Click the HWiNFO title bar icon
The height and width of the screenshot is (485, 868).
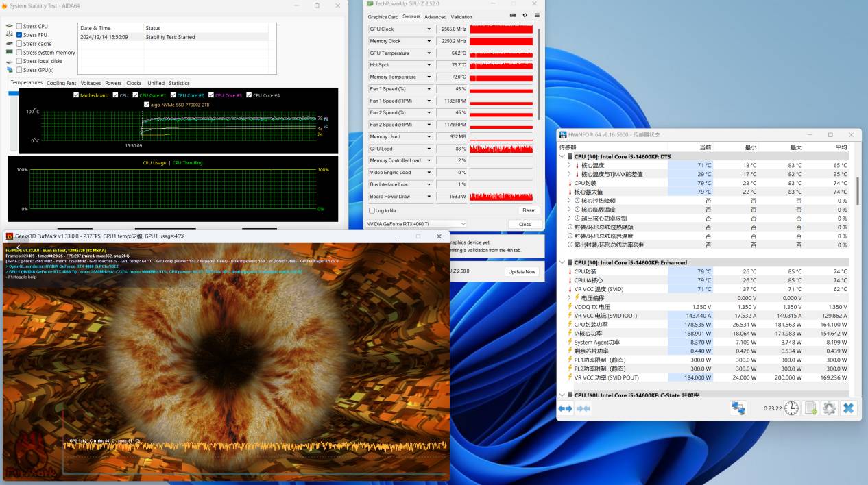[562, 134]
